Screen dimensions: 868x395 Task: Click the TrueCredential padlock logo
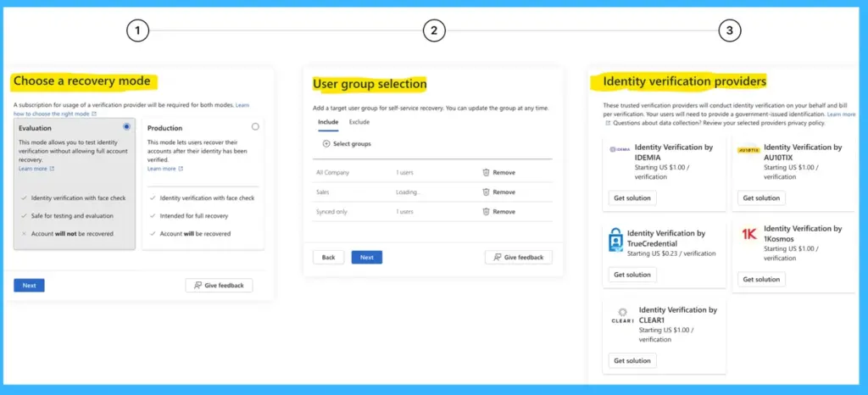pos(615,240)
